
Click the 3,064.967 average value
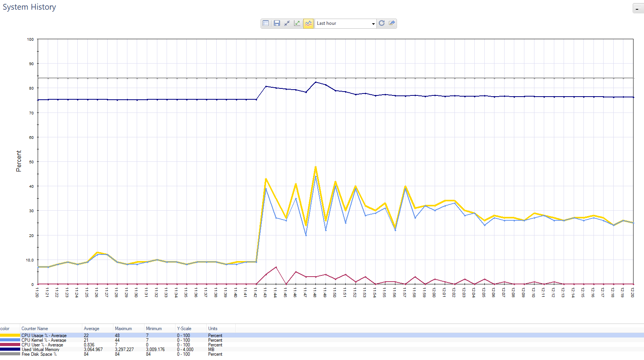tap(93, 349)
